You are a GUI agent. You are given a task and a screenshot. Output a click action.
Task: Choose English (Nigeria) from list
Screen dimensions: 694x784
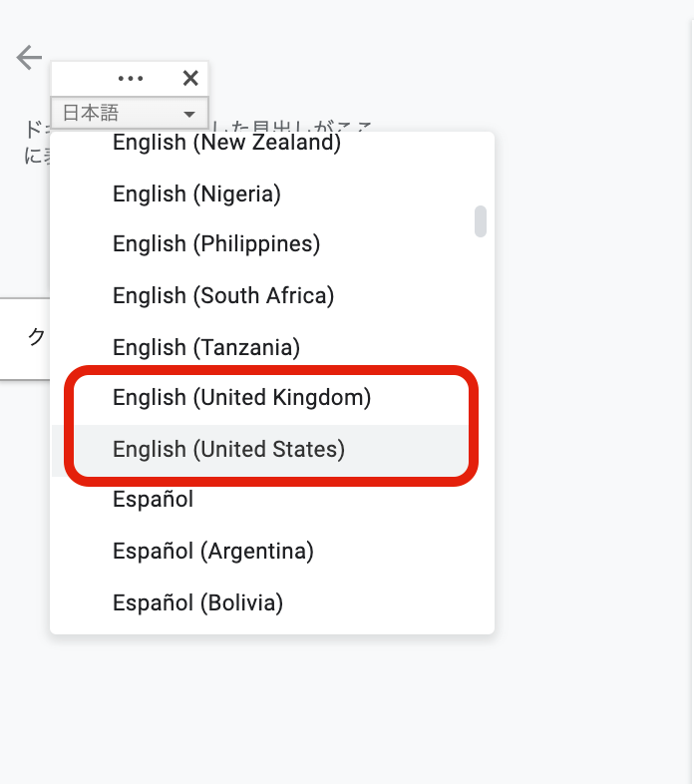[196, 194]
